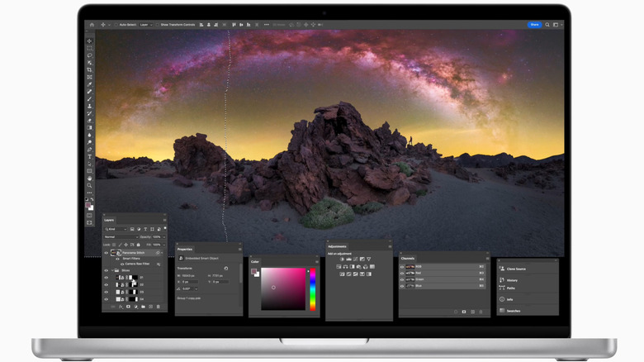Image resolution: width=644 pixels, height=362 pixels.
Task: Click the blue Share button
Action: (x=534, y=25)
